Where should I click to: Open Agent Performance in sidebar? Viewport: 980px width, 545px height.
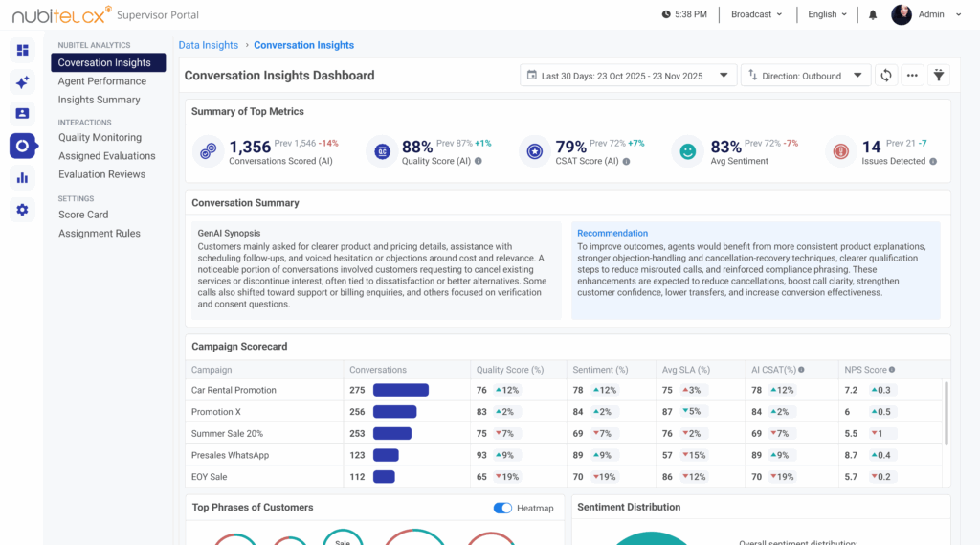101,81
